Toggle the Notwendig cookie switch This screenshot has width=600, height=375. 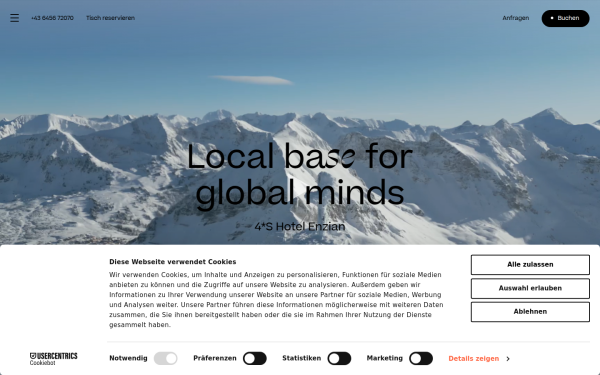tap(166, 359)
